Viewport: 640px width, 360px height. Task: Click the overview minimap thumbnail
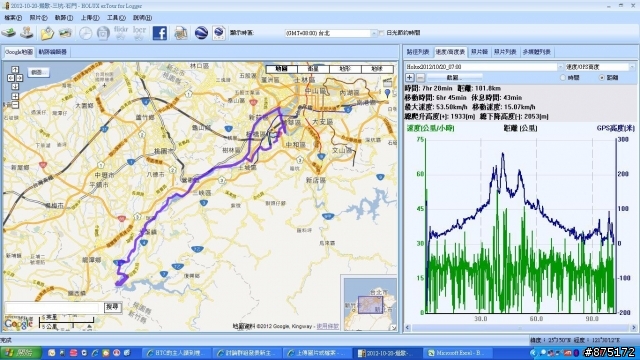[x=369, y=304]
